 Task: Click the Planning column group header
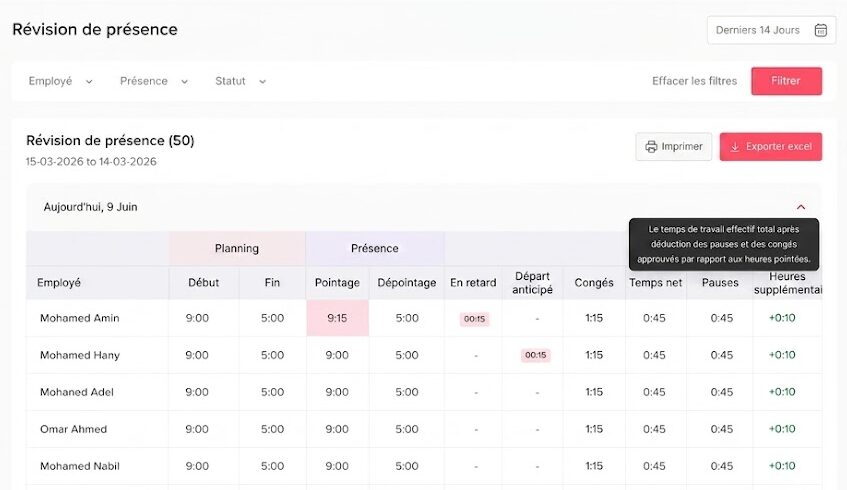click(237, 249)
